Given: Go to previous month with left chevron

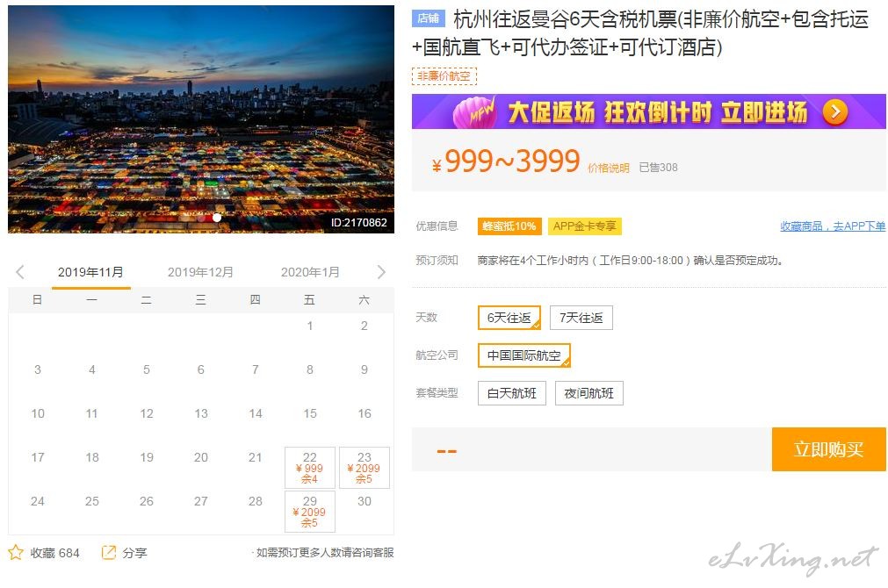Looking at the screenshot, I should pos(20,272).
